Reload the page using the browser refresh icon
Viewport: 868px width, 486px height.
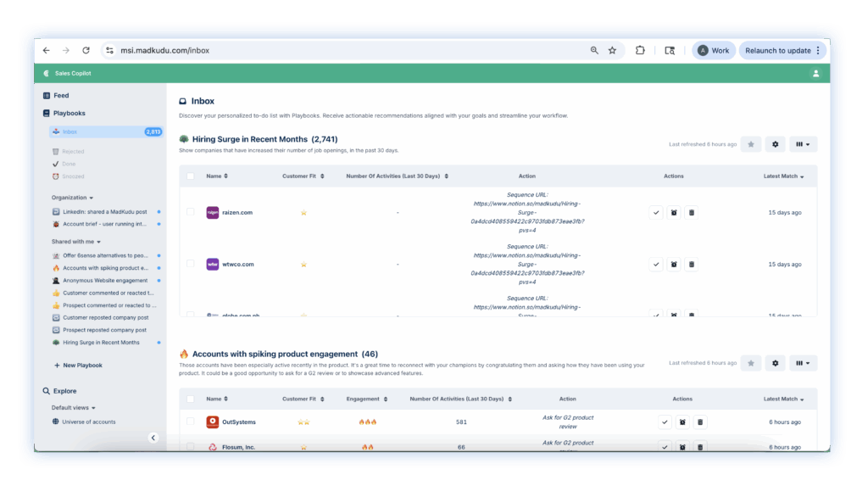86,50
